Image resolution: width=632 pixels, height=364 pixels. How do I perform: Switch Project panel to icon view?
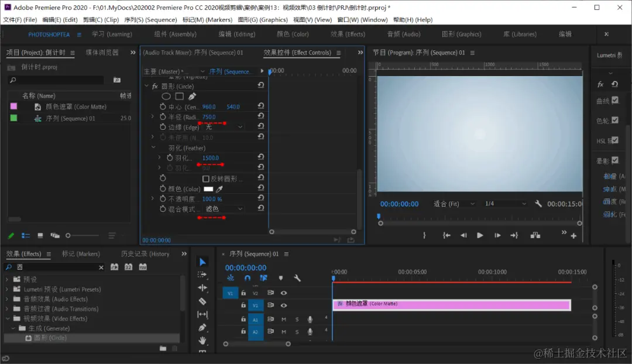pos(40,235)
